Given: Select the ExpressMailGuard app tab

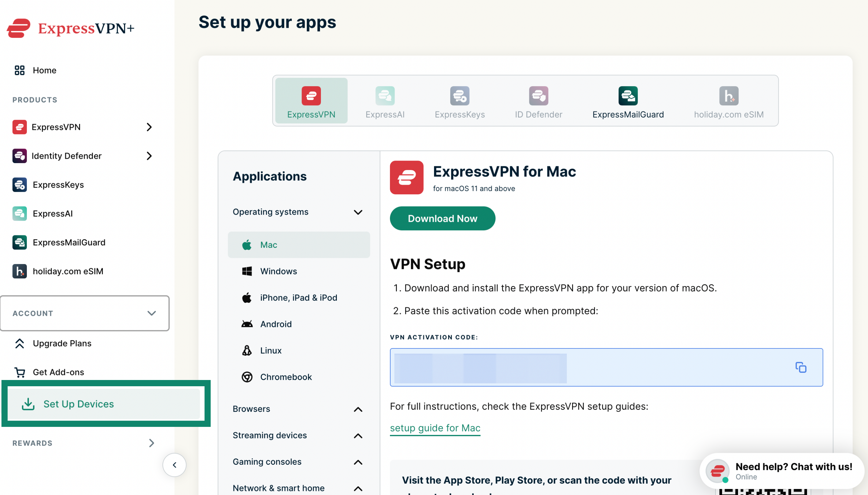Looking at the screenshot, I should click(x=628, y=101).
